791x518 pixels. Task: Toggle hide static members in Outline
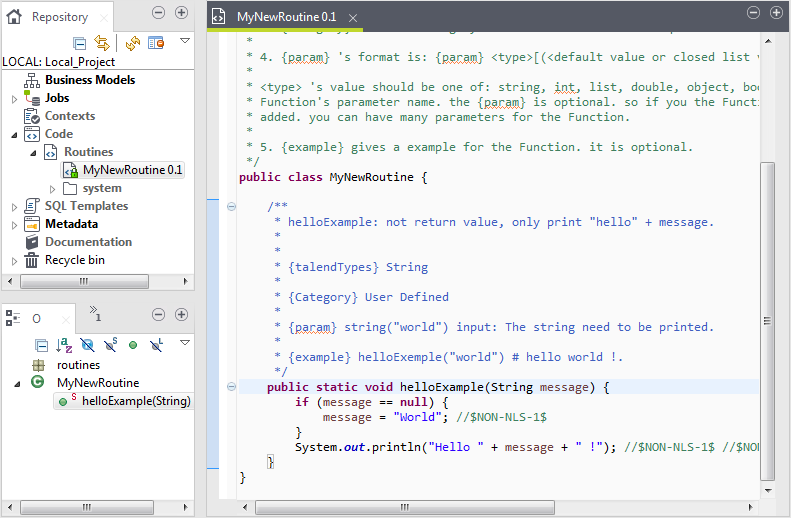click(110, 344)
